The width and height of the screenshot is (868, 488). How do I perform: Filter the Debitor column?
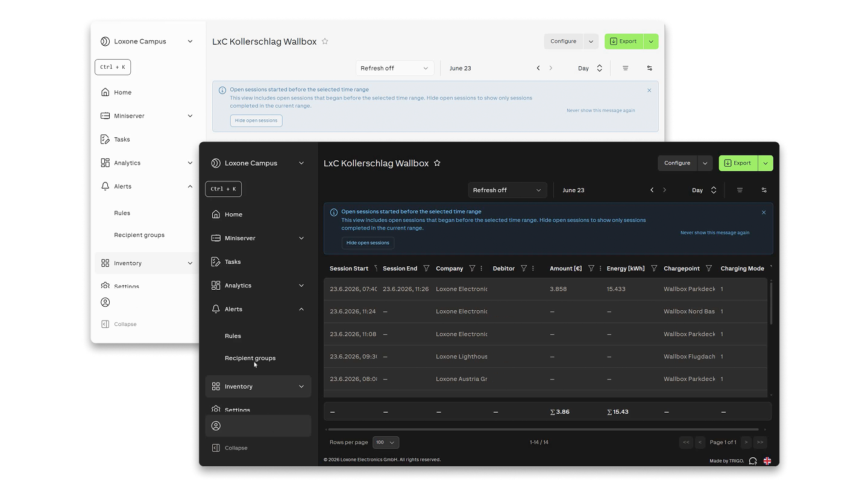[524, 269]
